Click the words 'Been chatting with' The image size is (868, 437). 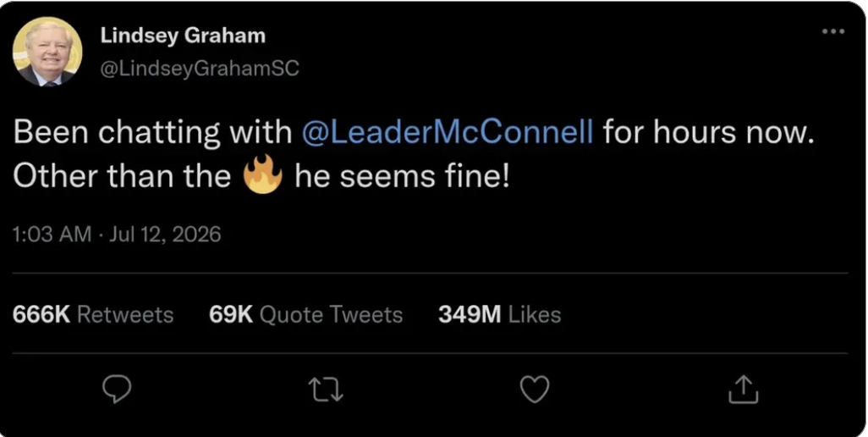coord(152,134)
